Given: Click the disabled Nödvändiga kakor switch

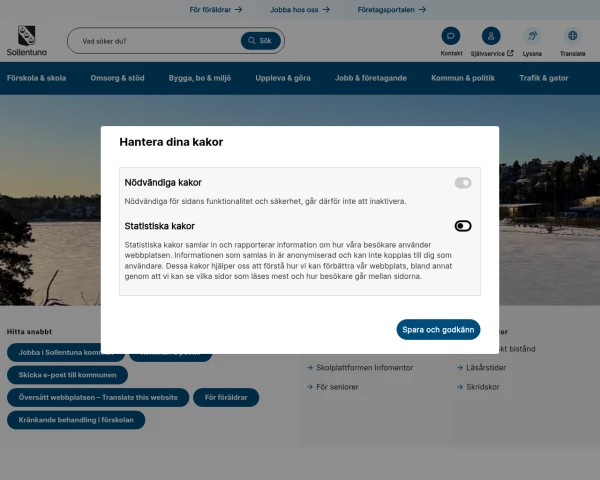Looking at the screenshot, I should pyautogui.click(x=463, y=183).
